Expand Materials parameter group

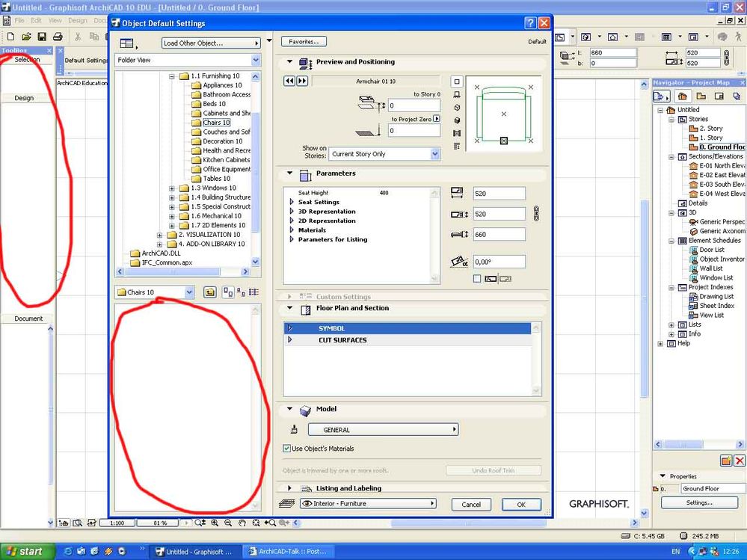coord(292,230)
